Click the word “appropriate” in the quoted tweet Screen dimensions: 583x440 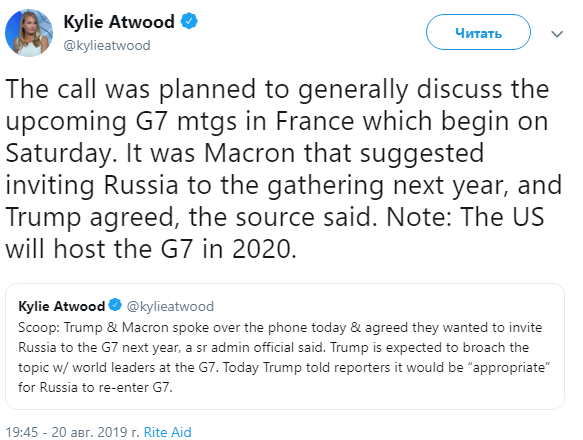pyautogui.click(x=509, y=367)
